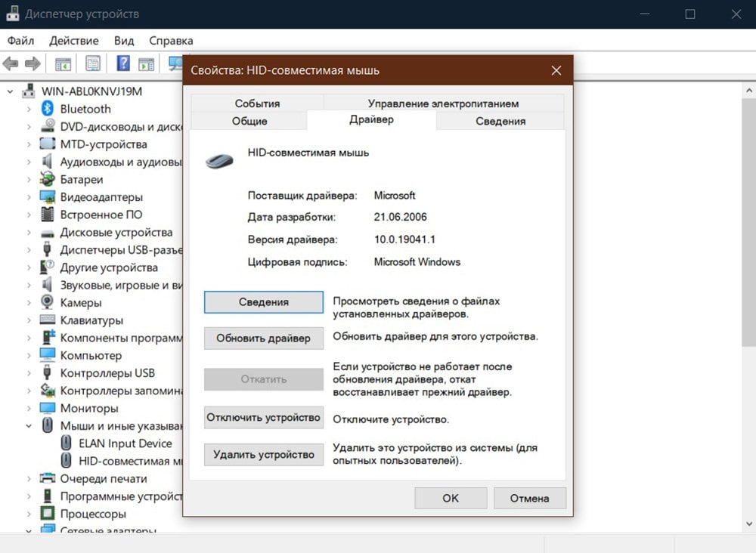756x553 pixels.
Task: Click the Bluetooth icon in device tree
Action: coord(47,108)
